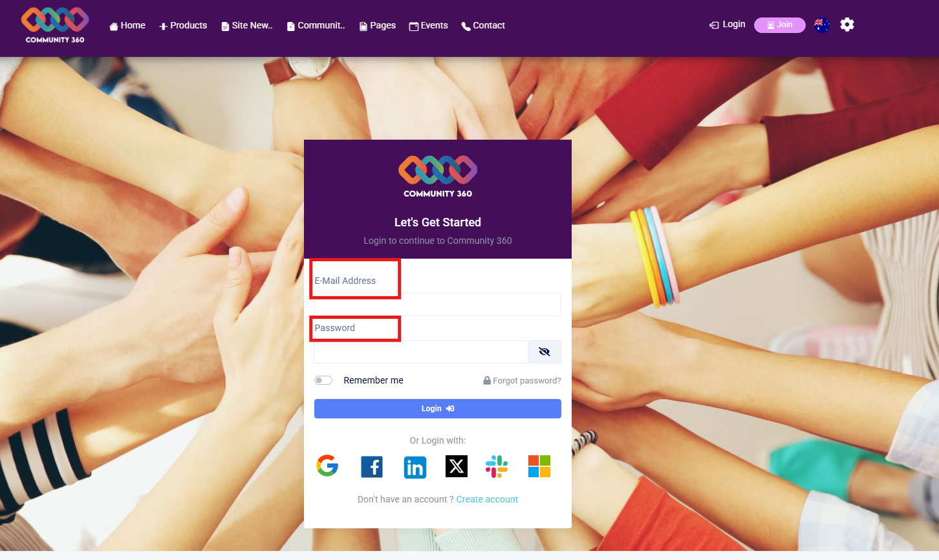Image resolution: width=939 pixels, height=560 pixels.
Task: Open the Pages menu
Action: 378,25
